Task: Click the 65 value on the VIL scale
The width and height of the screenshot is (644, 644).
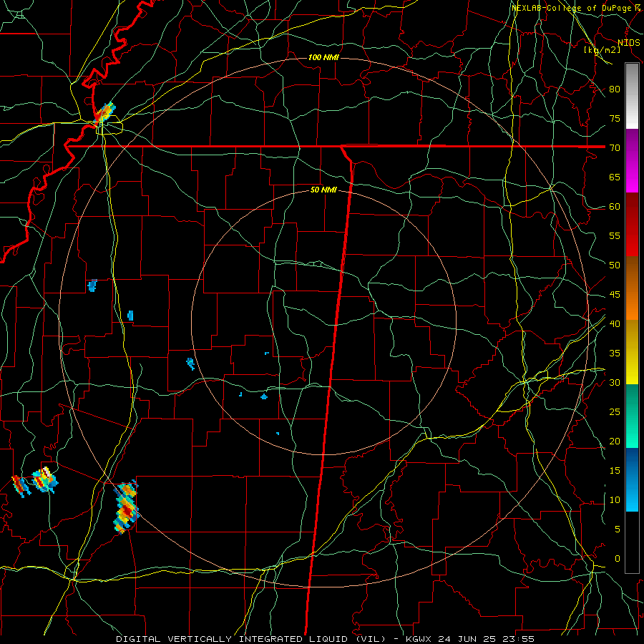Action: pos(615,177)
